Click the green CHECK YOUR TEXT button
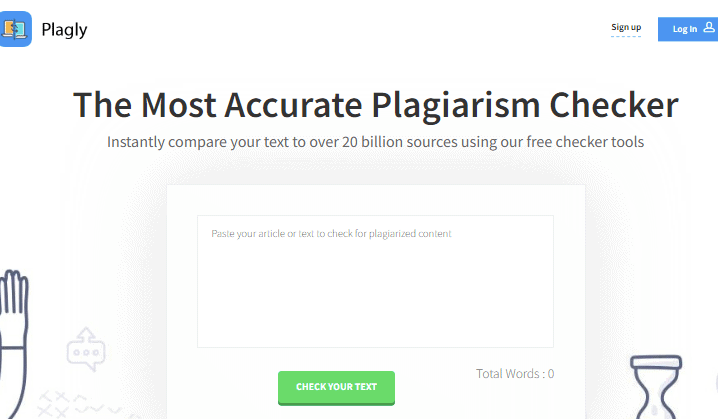 [x=336, y=387]
